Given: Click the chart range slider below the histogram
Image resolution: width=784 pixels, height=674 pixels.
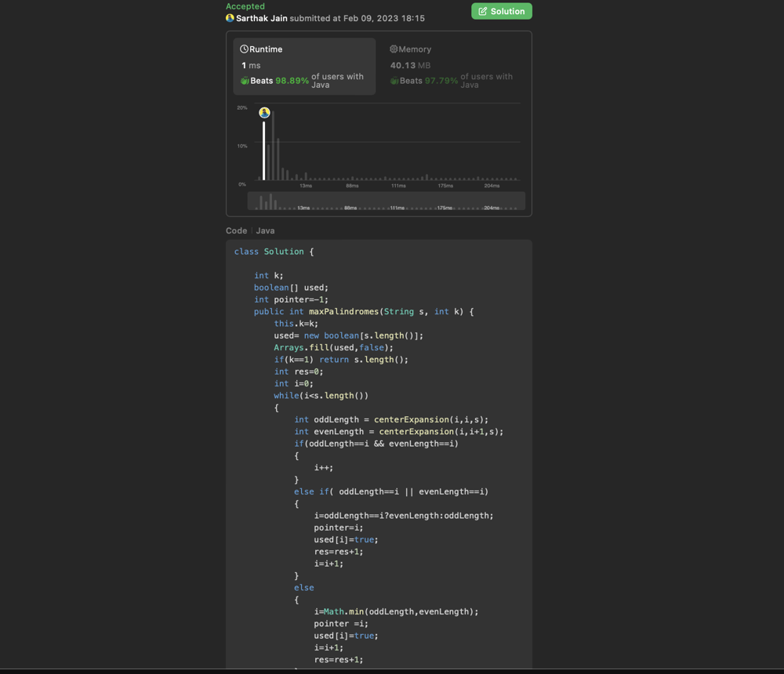Looking at the screenshot, I should point(386,201).
